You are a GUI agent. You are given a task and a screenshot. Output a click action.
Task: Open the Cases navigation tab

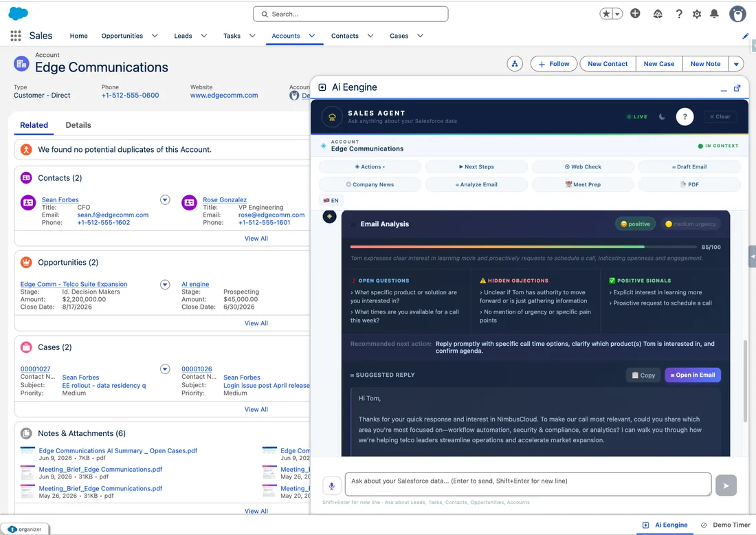pyautogui.click(x=399, y=36)
